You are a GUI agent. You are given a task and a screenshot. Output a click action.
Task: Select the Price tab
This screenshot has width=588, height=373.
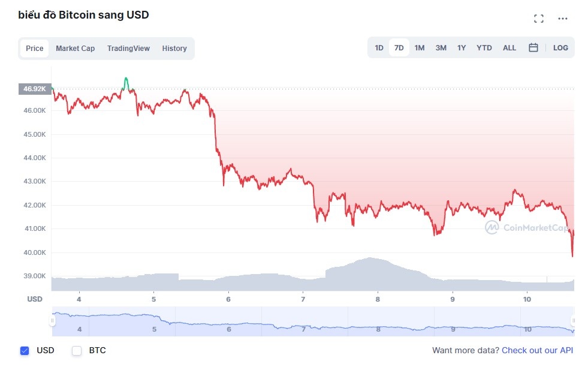tap(35, 49)
